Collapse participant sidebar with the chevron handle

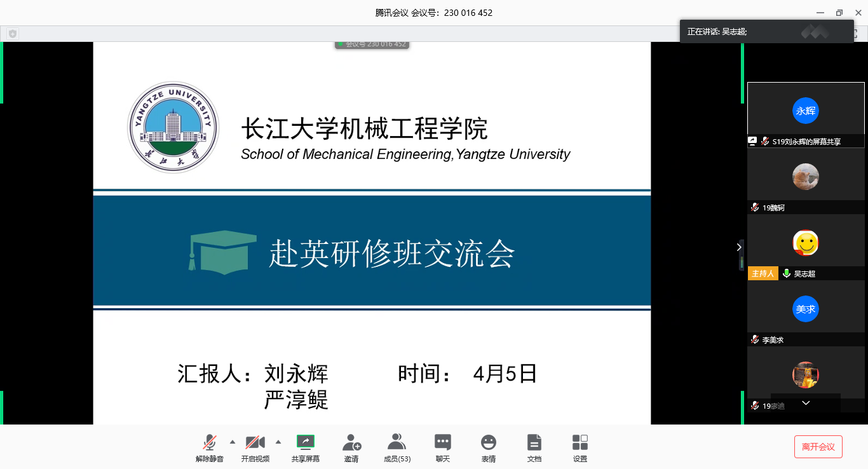click(739, 247)
